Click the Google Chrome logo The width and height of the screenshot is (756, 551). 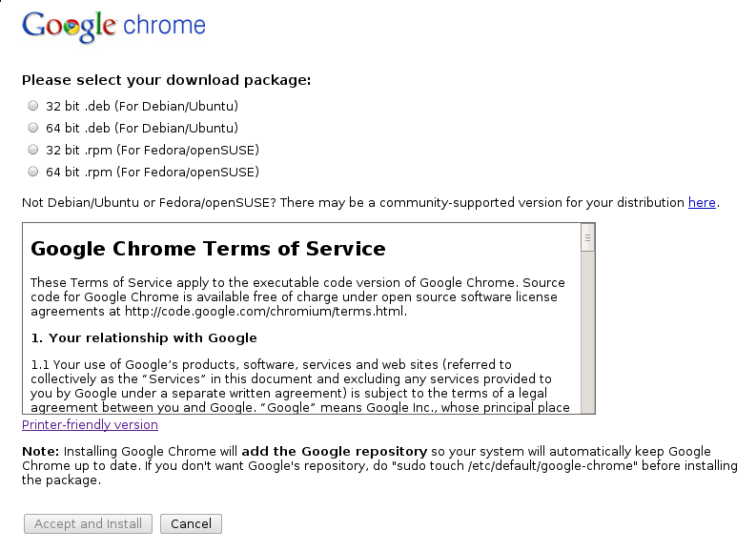pos(113,27)
